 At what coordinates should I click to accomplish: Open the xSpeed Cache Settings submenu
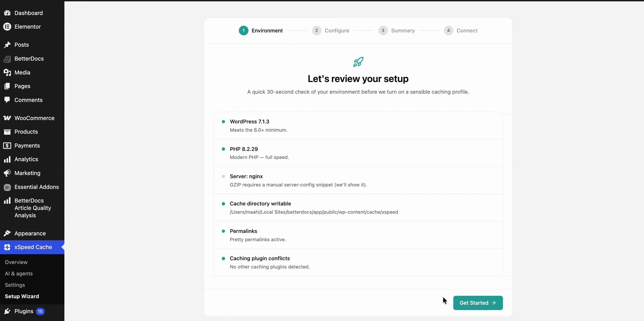click(x=15, y=285)
